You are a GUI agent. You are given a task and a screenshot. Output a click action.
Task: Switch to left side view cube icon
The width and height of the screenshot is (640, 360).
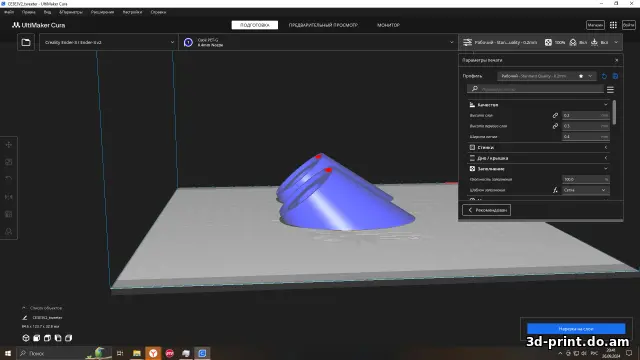click(58, 338)
